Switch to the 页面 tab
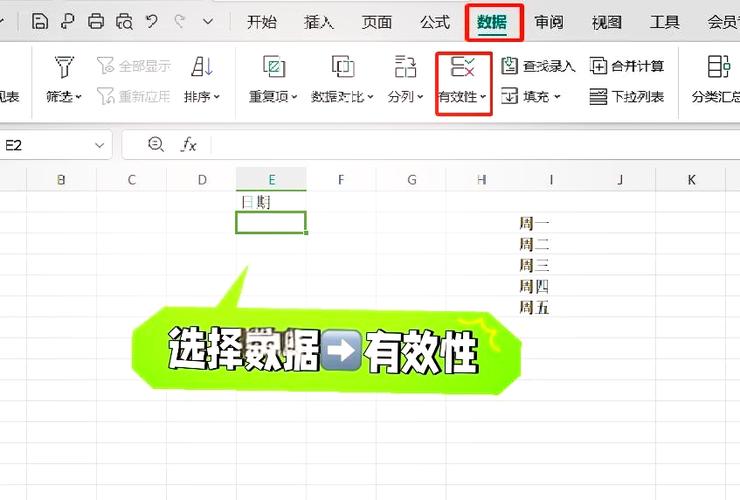Screen dimensions: 740x500 coord(377,22)
